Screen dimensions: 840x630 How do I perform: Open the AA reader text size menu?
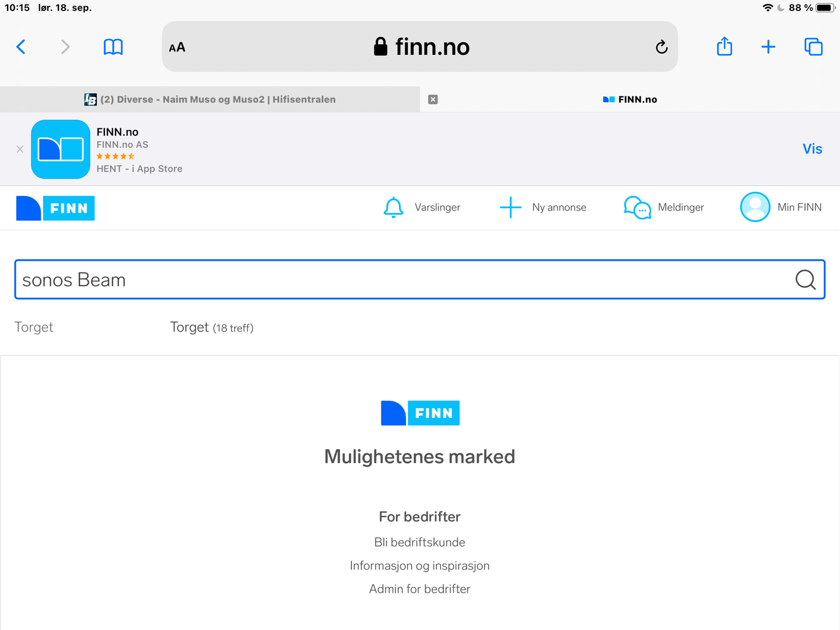(177, 47)
